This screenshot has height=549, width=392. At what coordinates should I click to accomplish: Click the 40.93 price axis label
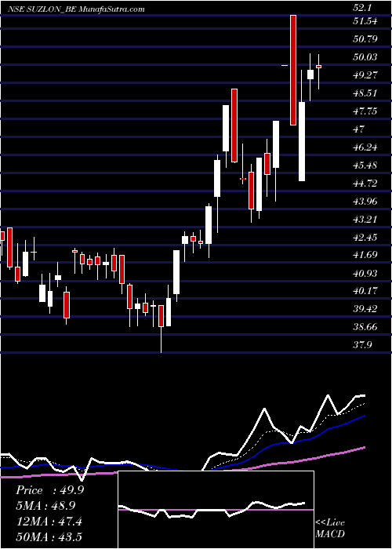[x=365, y=273]
